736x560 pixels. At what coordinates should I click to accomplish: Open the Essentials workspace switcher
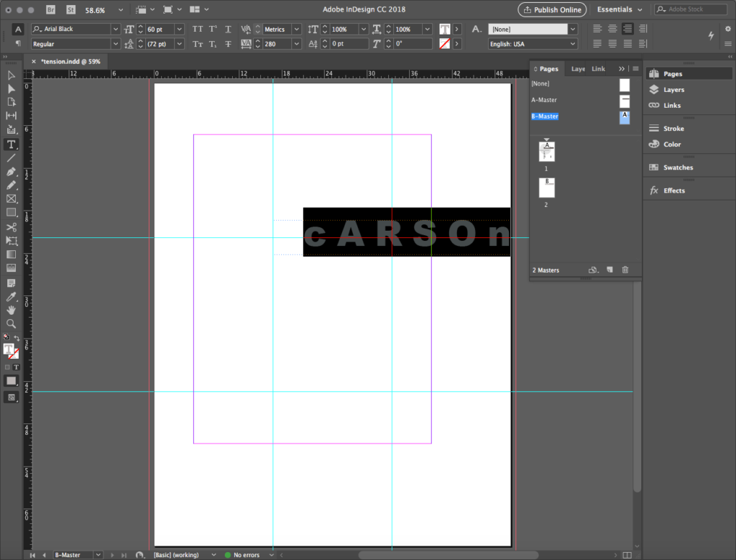pos(619,10)
